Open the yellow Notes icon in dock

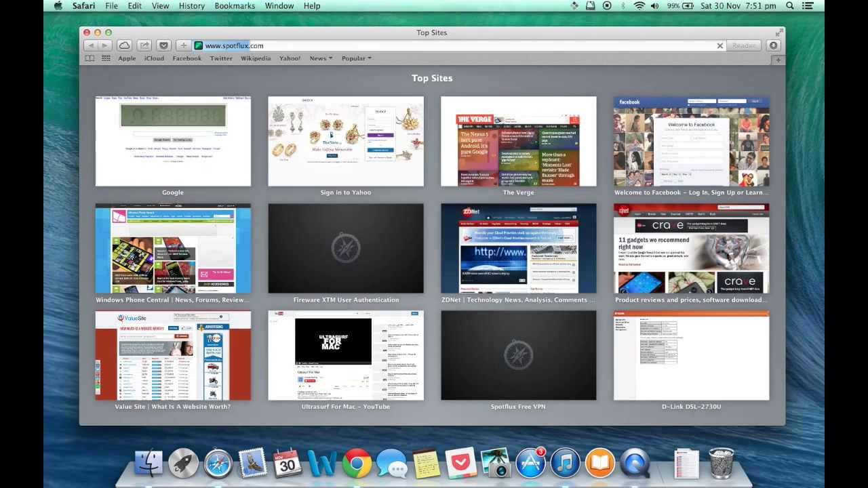point(427,464)
